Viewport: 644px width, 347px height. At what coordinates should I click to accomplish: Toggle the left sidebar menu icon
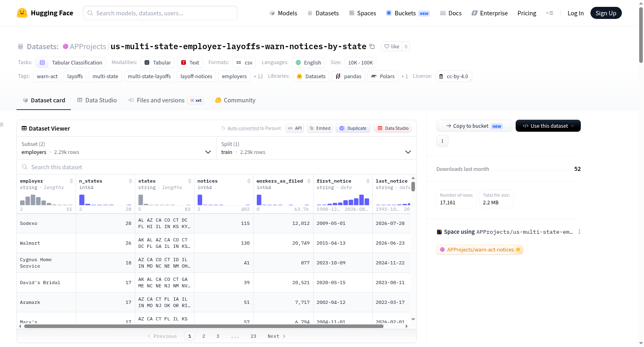[2, 125]
